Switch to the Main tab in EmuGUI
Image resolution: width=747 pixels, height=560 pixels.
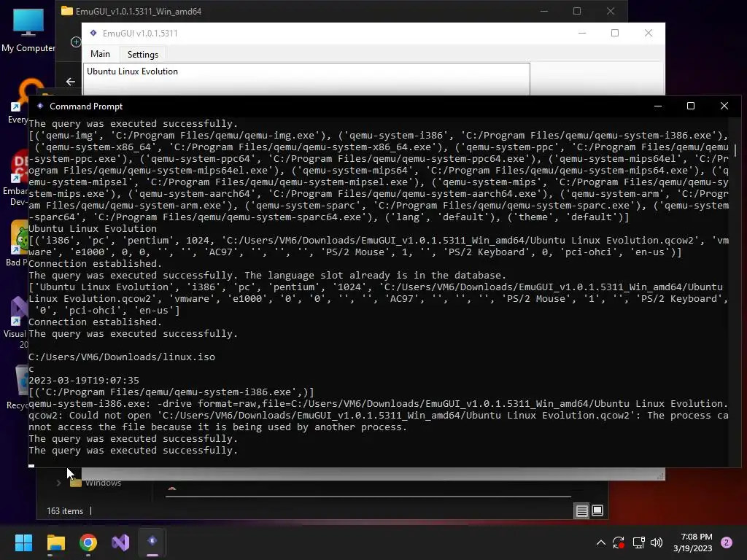pyautogui.click(x=100, y=54)
